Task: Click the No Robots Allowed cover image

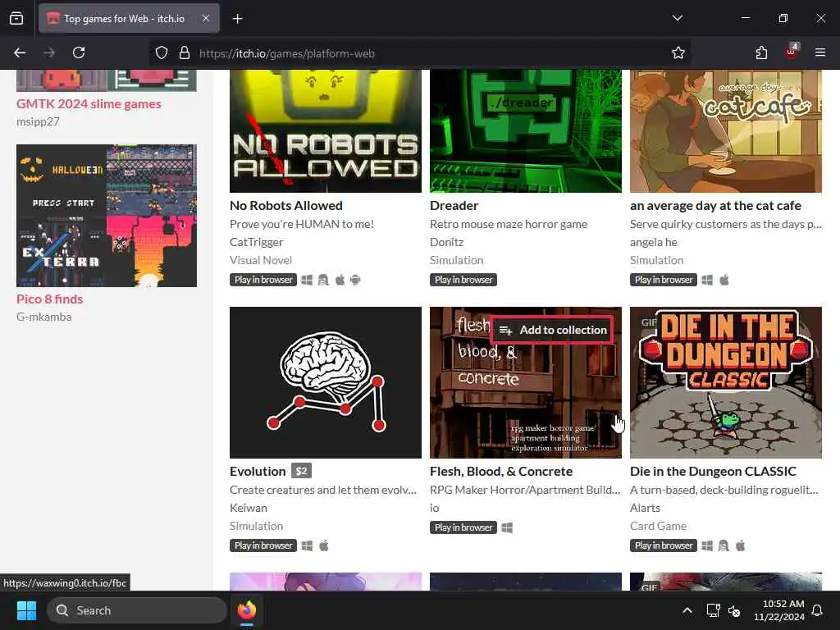Action: click(325, 130)
